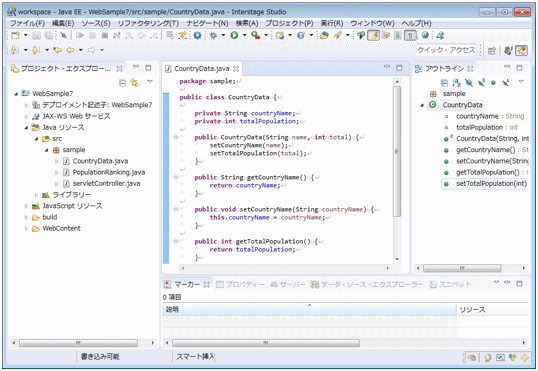The width and height of the screenshot is (538, 371).
Task: Click the クイック・アクセス search field
Action: pyautogui.click(x=446, y=50)
